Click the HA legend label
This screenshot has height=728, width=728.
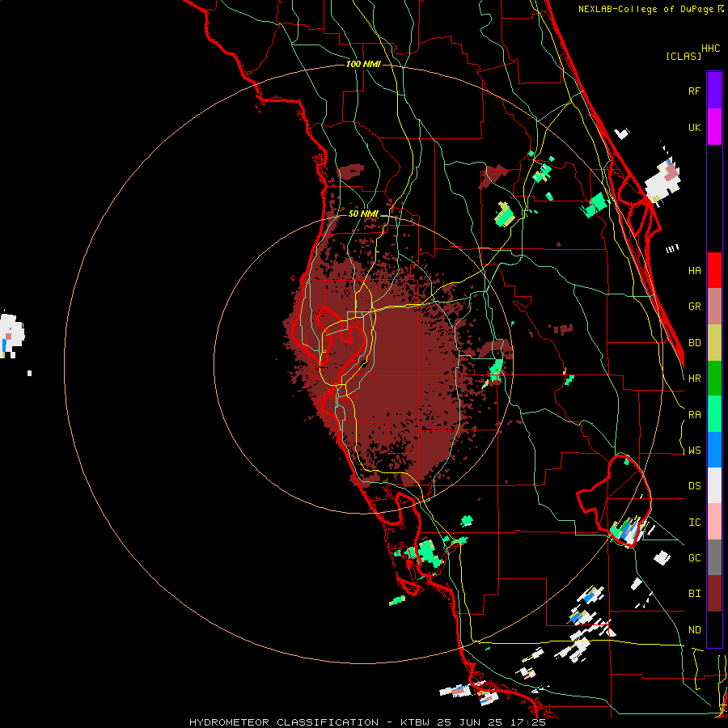(694, 270)
